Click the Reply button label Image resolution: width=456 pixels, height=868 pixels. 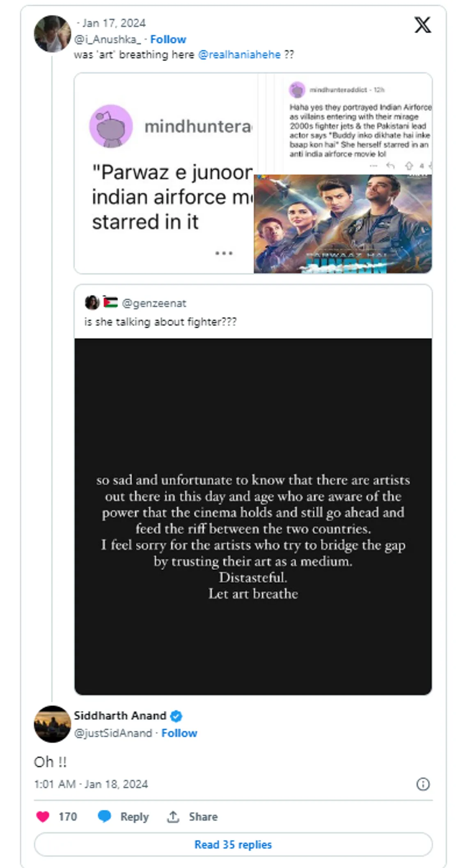(134, 816)
